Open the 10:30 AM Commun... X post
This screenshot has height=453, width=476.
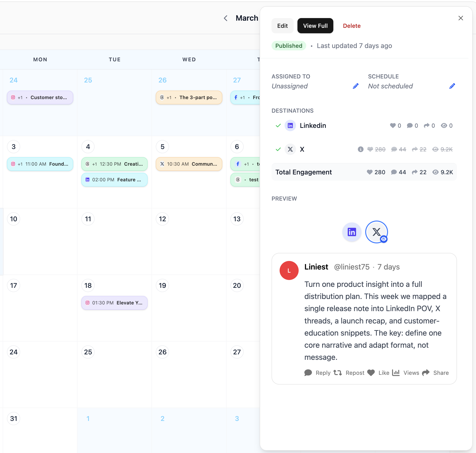189,164
